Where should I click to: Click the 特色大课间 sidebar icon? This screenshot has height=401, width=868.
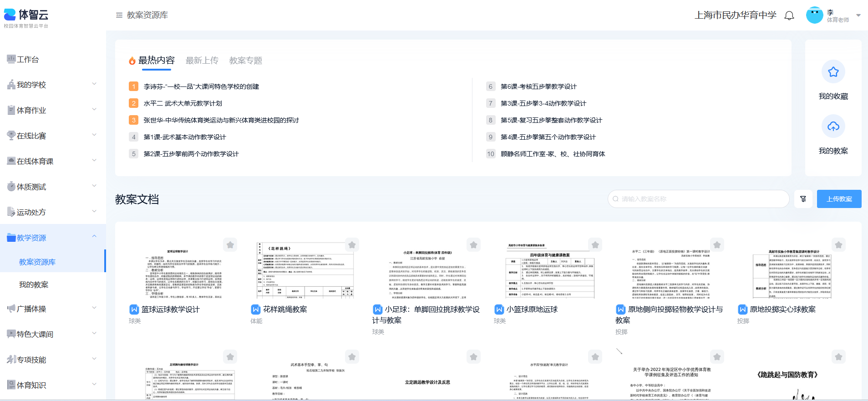pos(11,334)
